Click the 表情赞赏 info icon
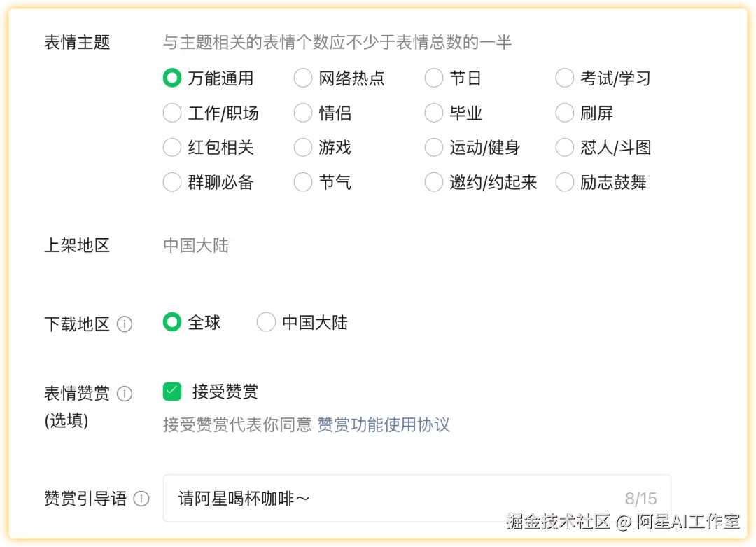The height and width of the screenshot is (547, 756). pyautogui.click(x=125, y=394)
